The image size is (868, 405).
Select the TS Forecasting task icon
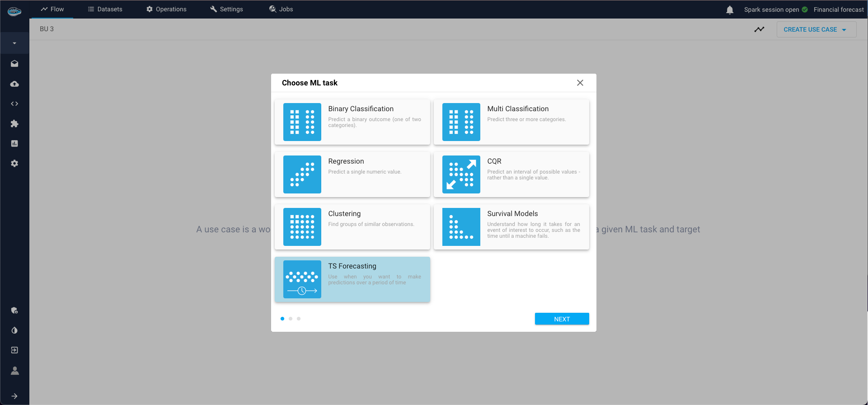tap(302, 279)
